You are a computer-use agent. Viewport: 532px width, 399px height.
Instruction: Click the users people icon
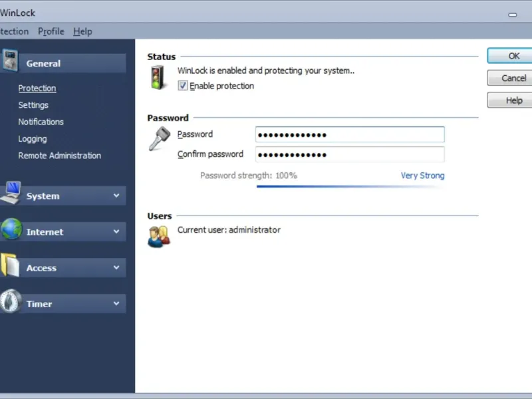tap(159, 237)
